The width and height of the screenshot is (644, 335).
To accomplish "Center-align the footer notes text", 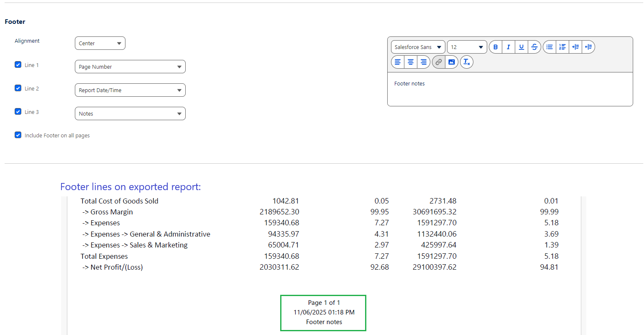I will click(x=411, y=62).
